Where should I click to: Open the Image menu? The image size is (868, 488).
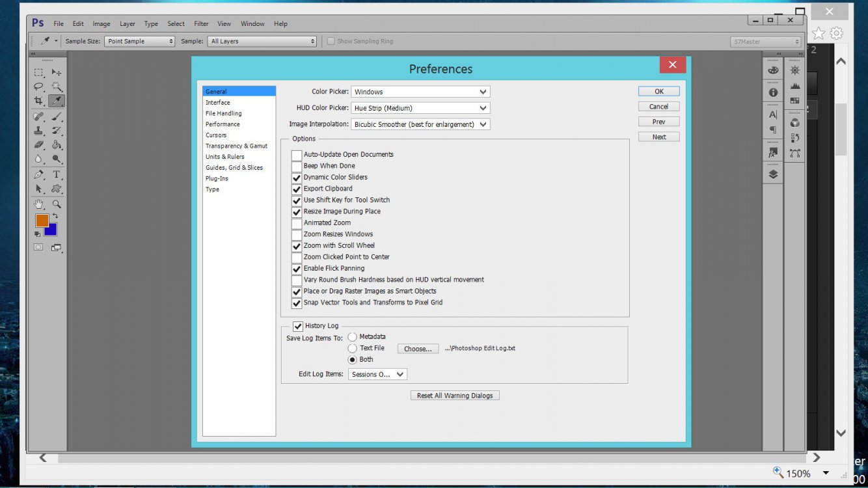[102, 24]
